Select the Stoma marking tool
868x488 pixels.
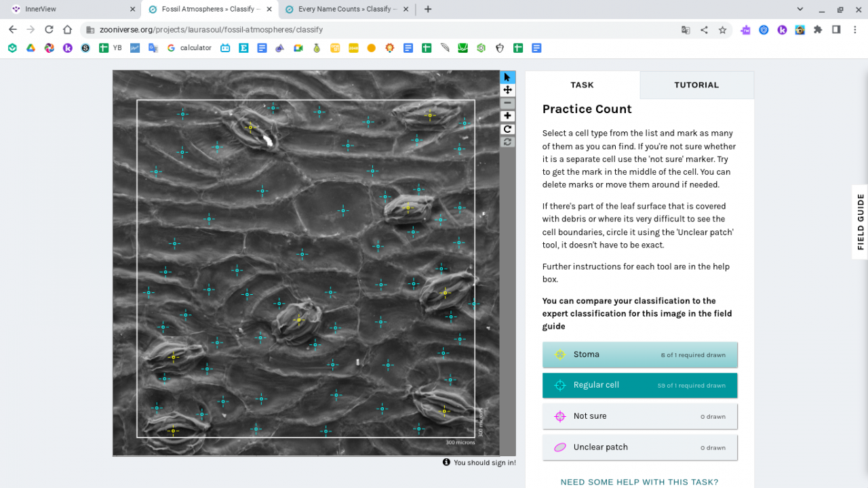point(639,354)
